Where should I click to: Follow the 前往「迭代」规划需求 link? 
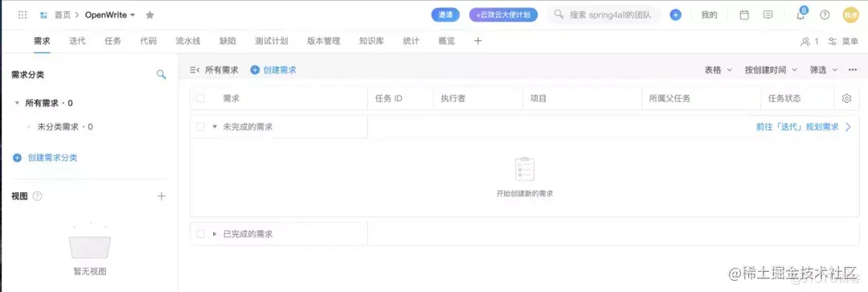pos(798,127)
